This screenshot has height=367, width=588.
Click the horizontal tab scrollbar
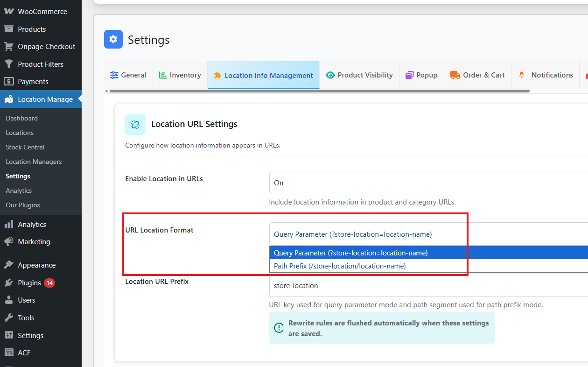[x=320, y=91]
